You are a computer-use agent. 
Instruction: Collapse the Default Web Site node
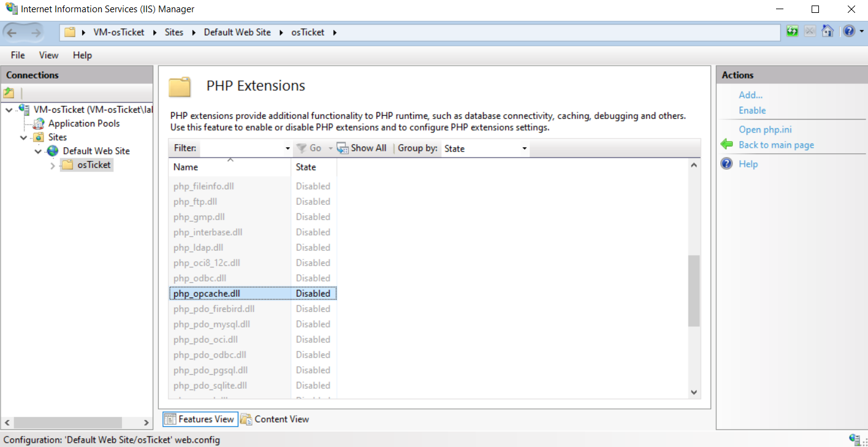(x=38, y=151)
